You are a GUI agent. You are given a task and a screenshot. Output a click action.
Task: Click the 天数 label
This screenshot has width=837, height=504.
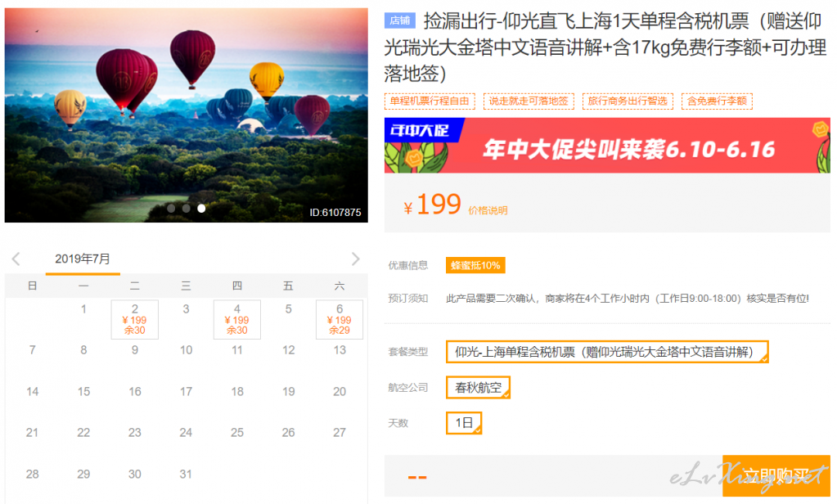(398, 423)
